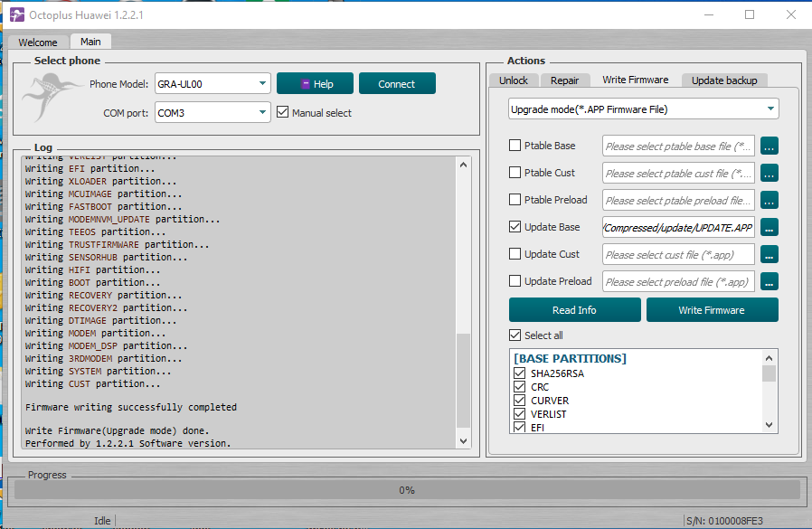Uncheck the Manual select checkbox
The width and height of the screenshot is (812, 529).
282,112
